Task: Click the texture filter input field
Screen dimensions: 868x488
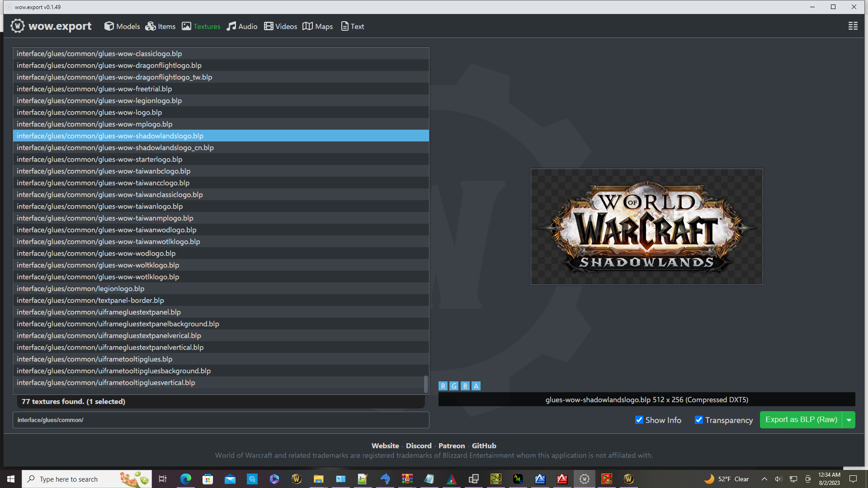Action: pos(221,420)
